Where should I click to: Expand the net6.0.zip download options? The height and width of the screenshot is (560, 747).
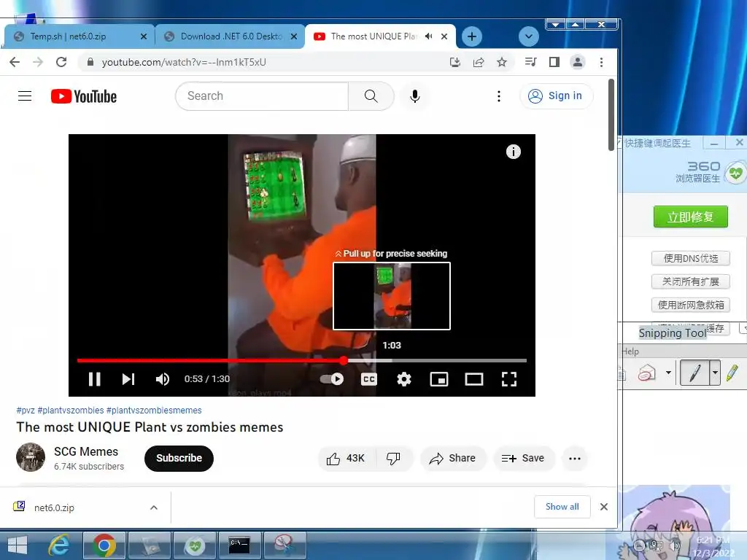tap(154, 507)
